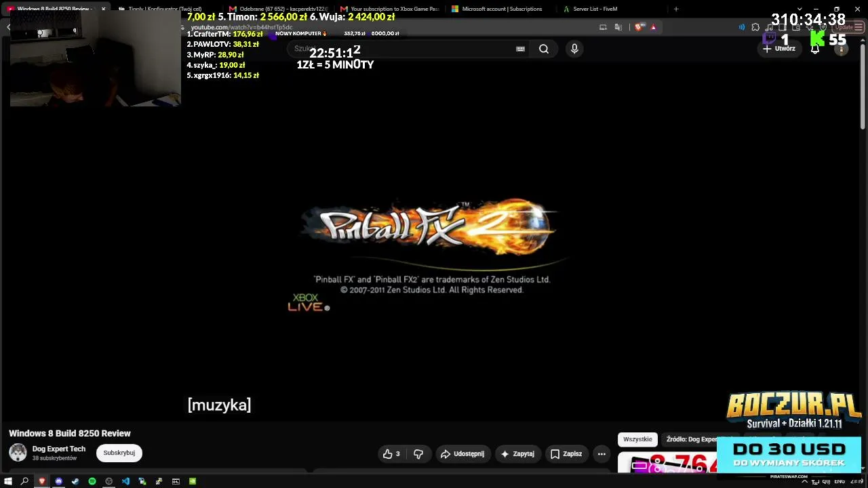Dislike the video with thumbs-down button
The image size is (868, 488).
418,454
